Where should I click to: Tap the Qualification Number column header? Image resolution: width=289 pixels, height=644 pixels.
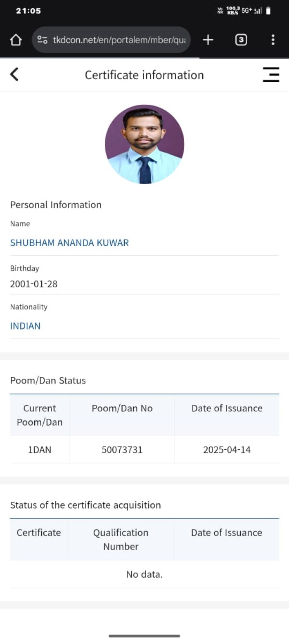pyautogui.click(x=121, y=539)
